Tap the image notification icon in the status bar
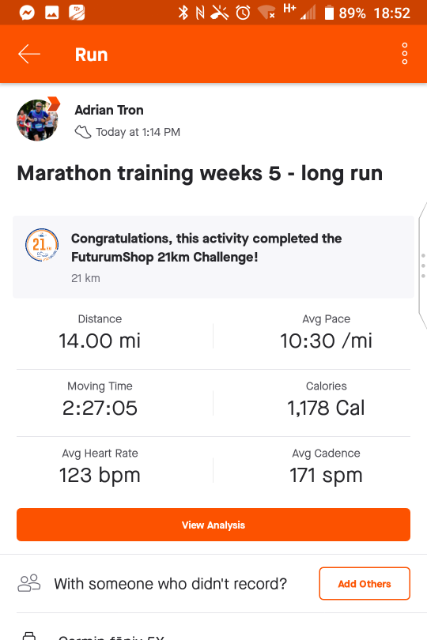 point(52,13)
